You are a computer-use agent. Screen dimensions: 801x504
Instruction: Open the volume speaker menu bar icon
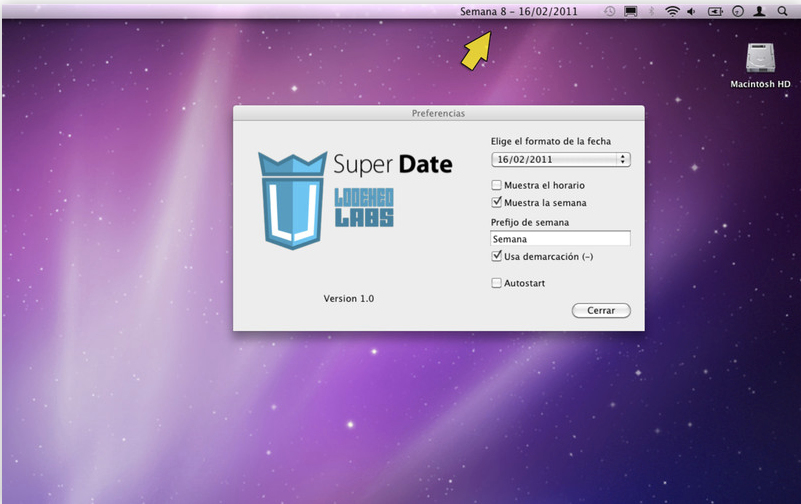[x=692, y=11]
